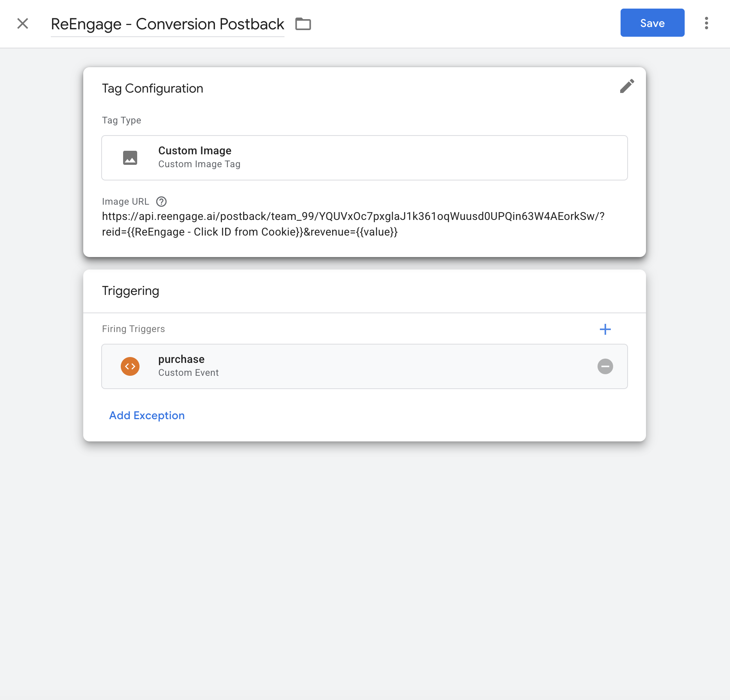
Task: Click the Tag Type label
Action: 122,120
